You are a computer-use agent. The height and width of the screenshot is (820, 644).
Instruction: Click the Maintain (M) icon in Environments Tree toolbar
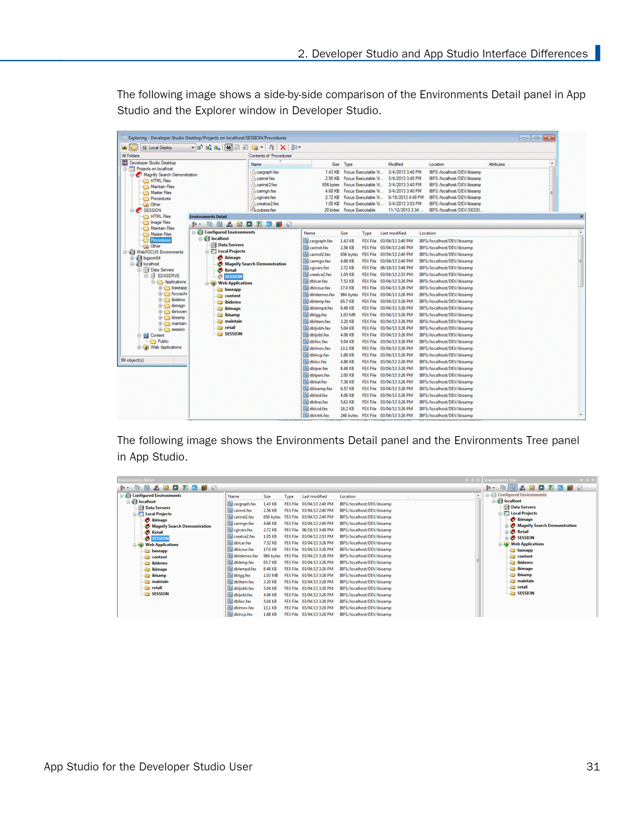541,488
